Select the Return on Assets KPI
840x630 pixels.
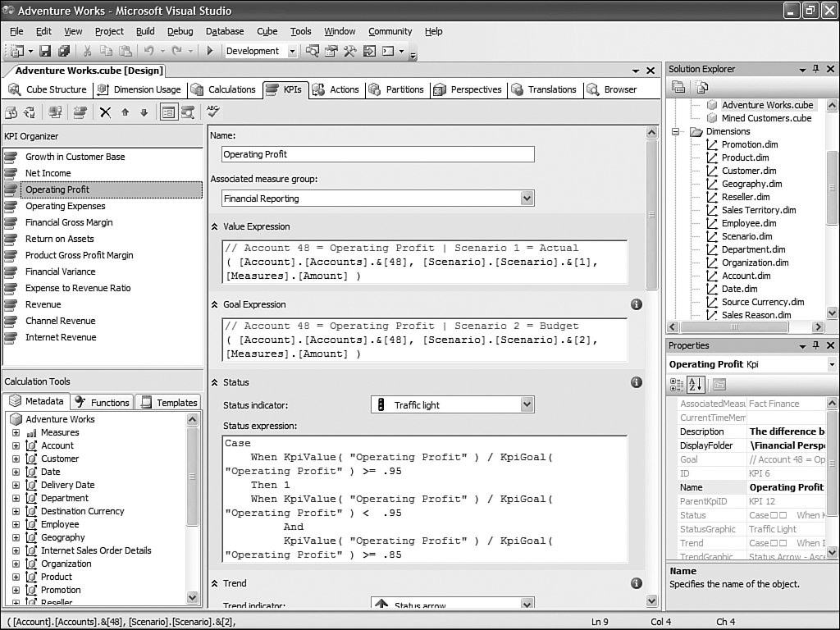pyautogui.click(x=59, y=239)
